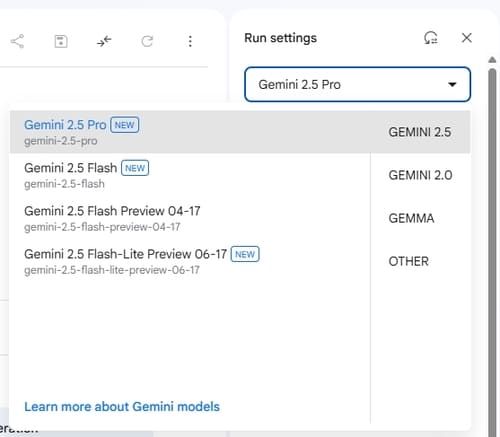
Task: Switch to the GEMINI 2.0 category
Action: tap(420, 175)
